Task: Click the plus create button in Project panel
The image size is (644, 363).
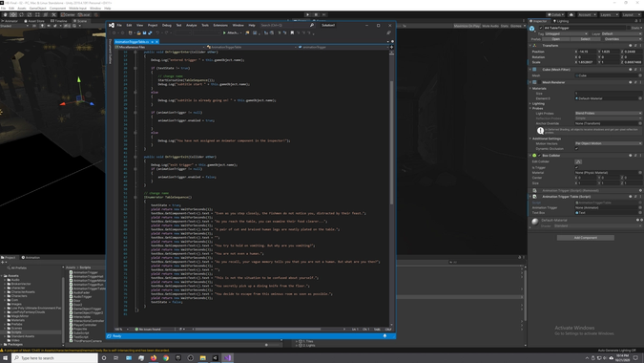Action: tap(3, 263)
